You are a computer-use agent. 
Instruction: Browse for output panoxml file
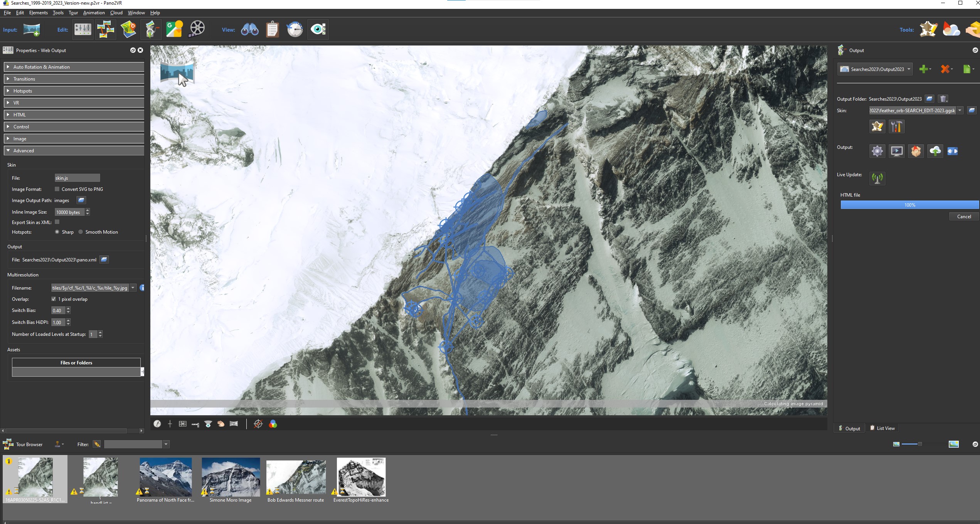104,259
